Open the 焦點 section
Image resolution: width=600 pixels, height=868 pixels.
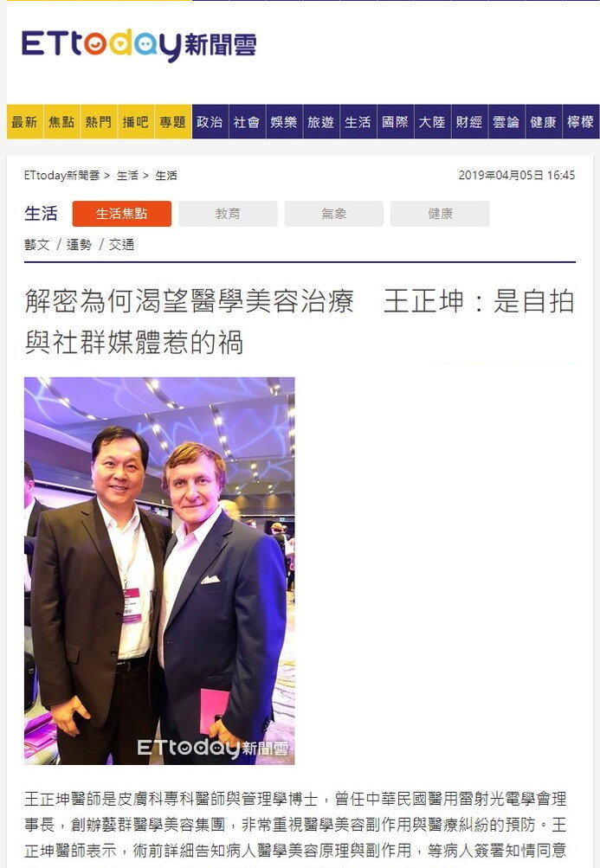point(61,122)
